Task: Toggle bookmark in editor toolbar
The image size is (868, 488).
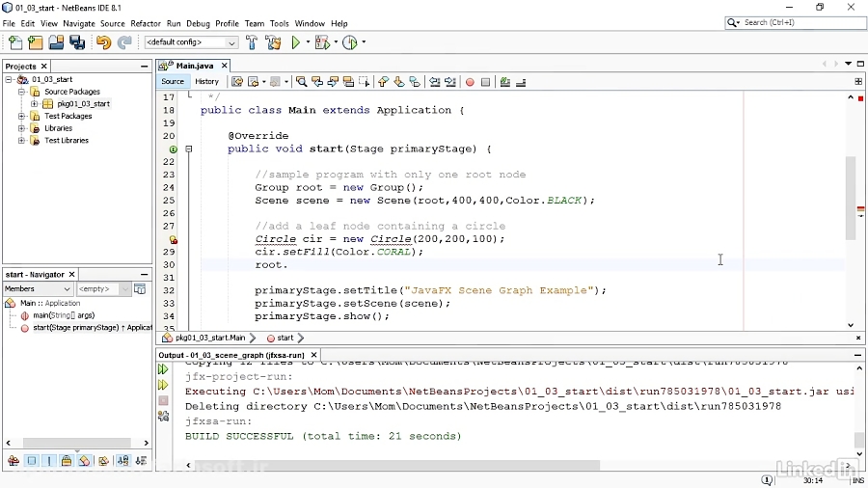Action: click(x=415, y=82)
